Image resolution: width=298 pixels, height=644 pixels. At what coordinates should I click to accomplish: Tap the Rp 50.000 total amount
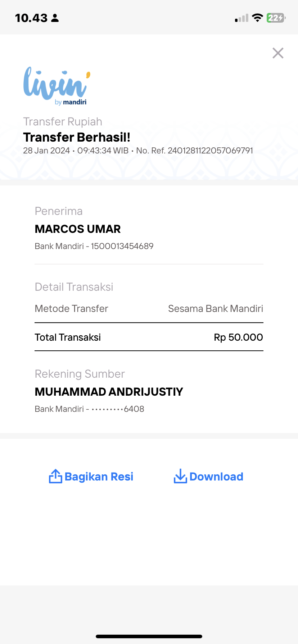(238, 337)
